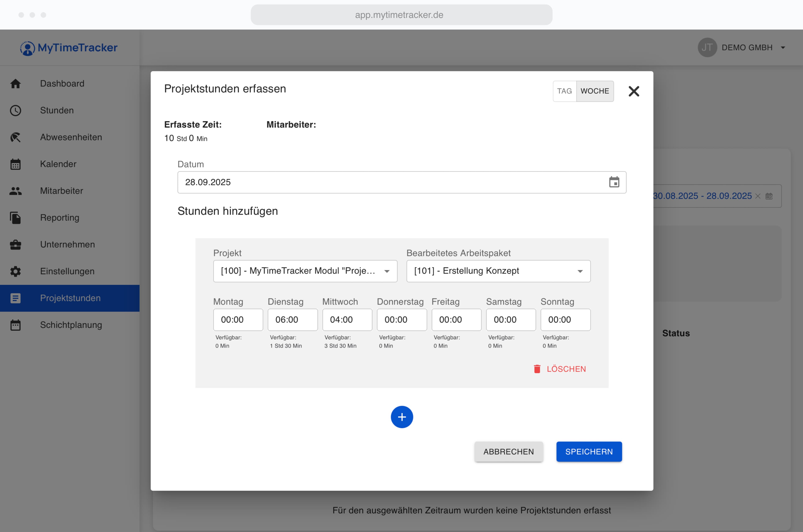Open Abwesenheiten via the compass icon
Image resolution: width=803 pixels, height=532 pixels.
16,137
